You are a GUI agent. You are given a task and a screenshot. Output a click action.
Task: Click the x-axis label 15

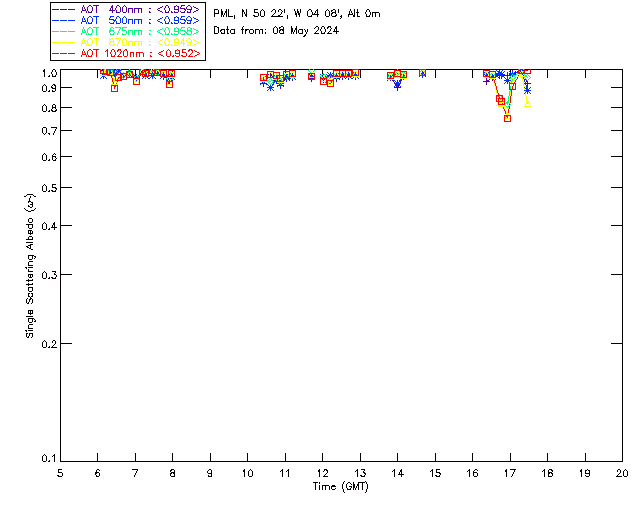coord(435,473)
